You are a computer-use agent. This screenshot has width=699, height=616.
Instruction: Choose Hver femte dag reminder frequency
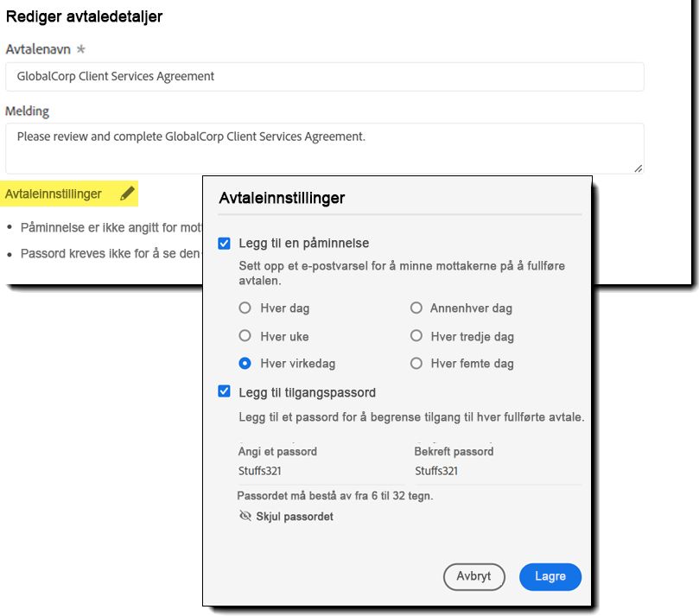(416, 364)
